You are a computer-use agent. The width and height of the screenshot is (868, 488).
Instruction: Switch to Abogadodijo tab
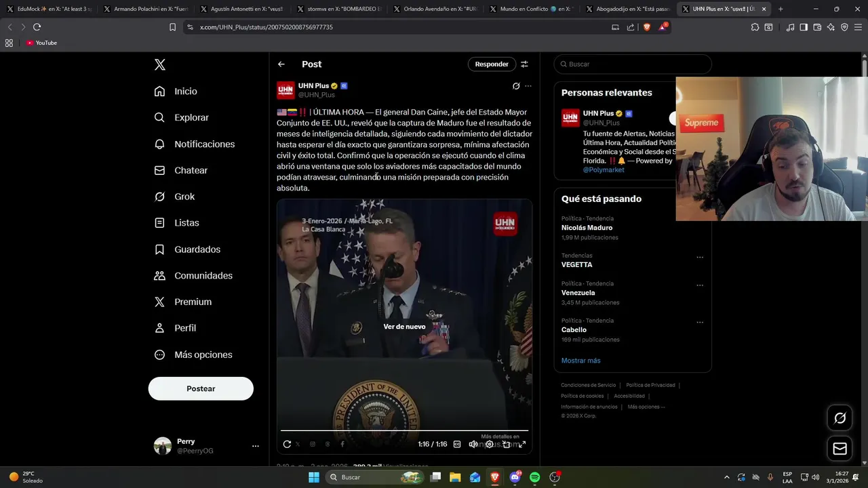tap(627, 9)
